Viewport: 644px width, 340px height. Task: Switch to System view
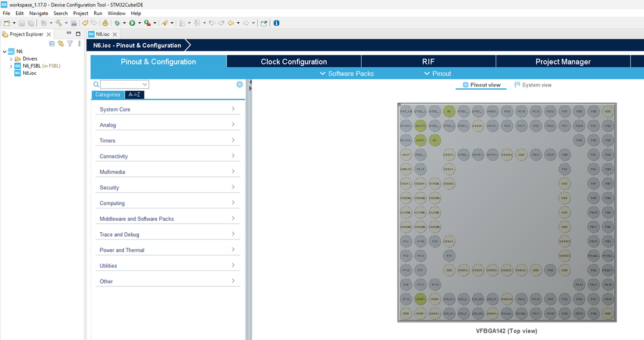tap(532, 85)
